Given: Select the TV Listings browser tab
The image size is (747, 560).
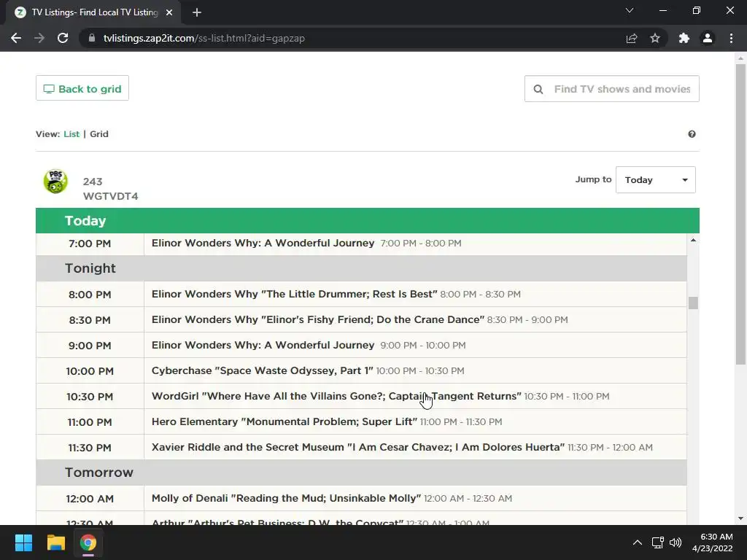Looking at the screenshot, I should click(93, 12).
